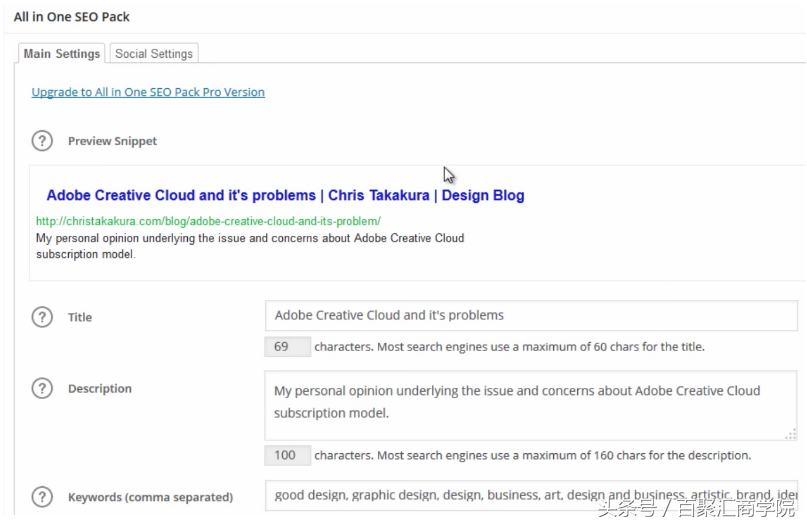Click the Preview Snippet label
The width and height of the screenshot is (807, 525).
(113, 141)
